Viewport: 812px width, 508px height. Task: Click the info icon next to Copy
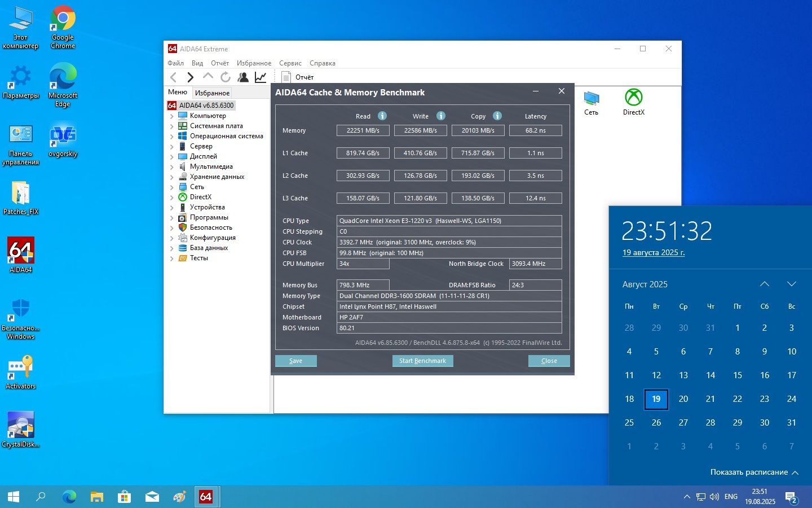(497, 116)
